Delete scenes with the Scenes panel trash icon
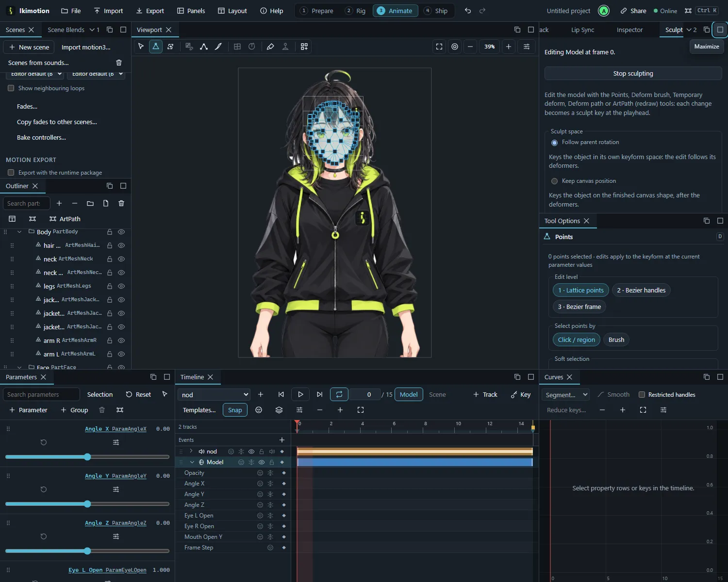The height and width of the screenshot is (582, 728). (x=119, y=63)
